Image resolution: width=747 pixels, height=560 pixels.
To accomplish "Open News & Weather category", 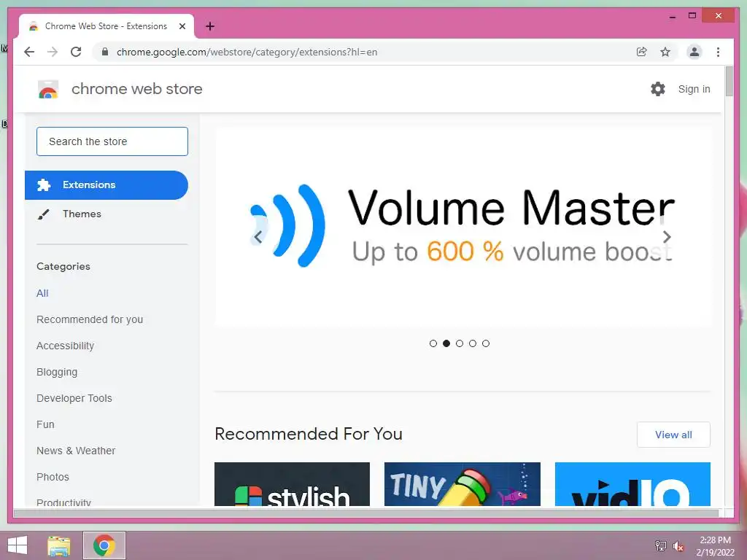I will click(76, 451).
